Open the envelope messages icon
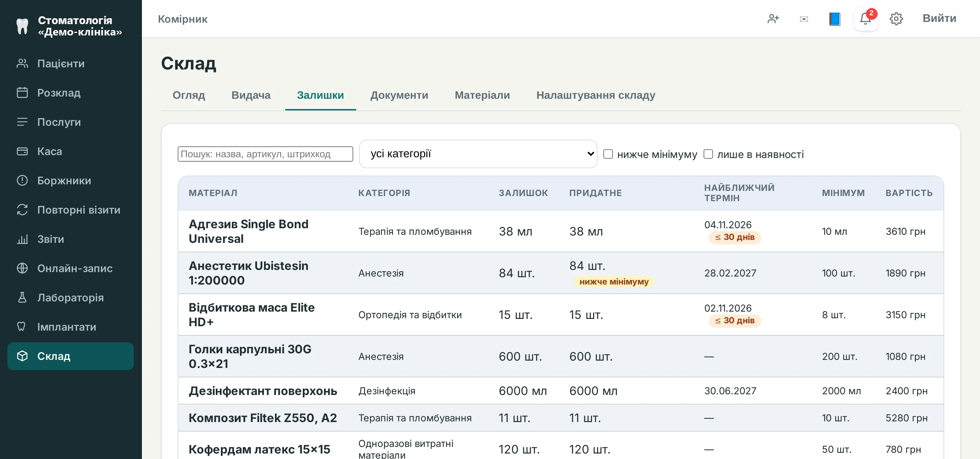The width and height of the screenshot is (980, 459). [x=804, y=19]
